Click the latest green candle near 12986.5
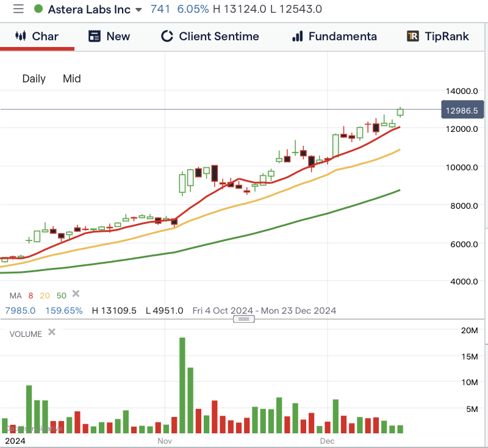 (x=400, y=112)
